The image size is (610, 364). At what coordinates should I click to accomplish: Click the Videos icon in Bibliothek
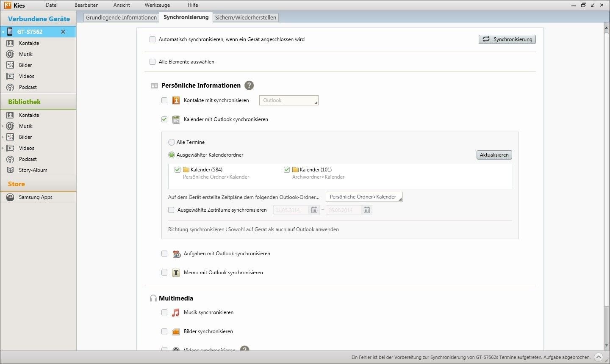10,148
